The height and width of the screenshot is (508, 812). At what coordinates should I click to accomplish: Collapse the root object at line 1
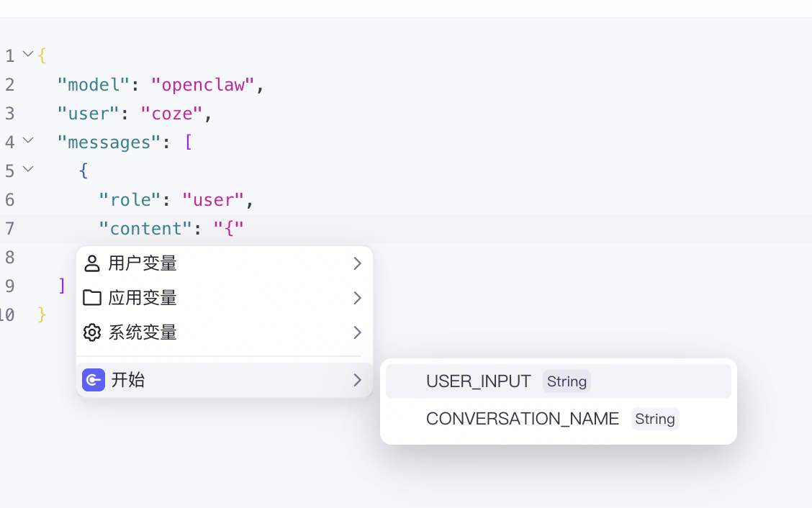28,54
